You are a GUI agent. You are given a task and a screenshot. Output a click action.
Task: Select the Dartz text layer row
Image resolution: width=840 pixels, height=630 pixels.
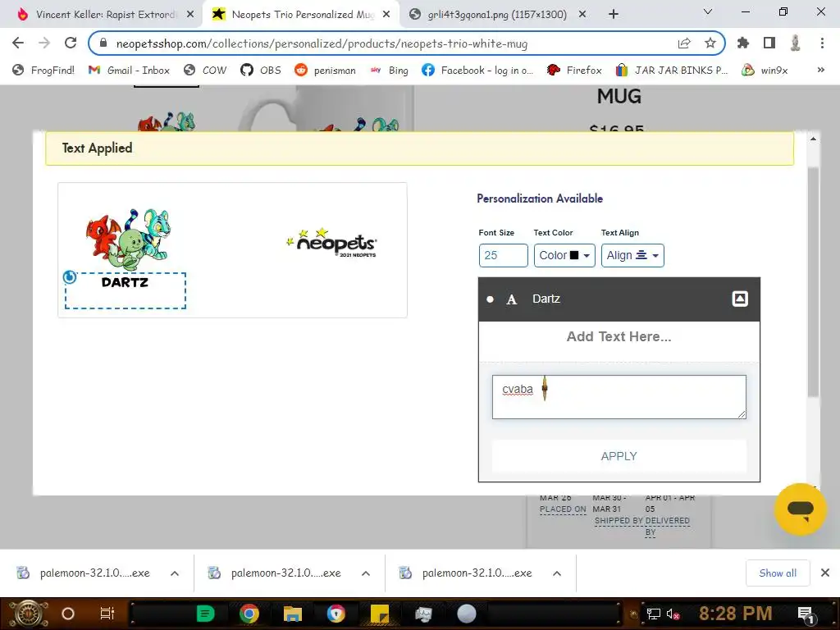coord(619,299)
